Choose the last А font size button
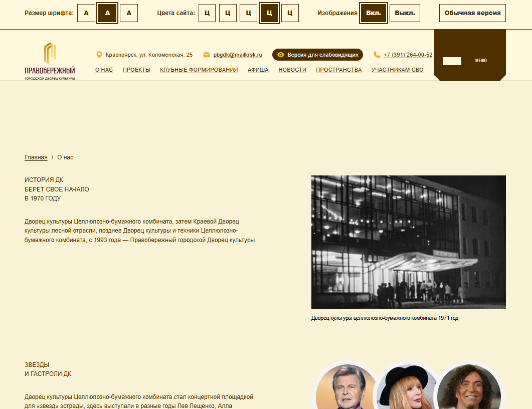The height and width of the screenshot is (409, 532). click(x=129, y=13)
